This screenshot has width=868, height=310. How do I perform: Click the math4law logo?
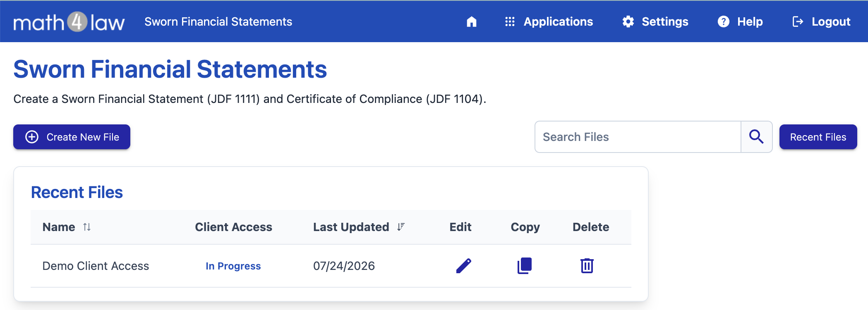(69, 22)
